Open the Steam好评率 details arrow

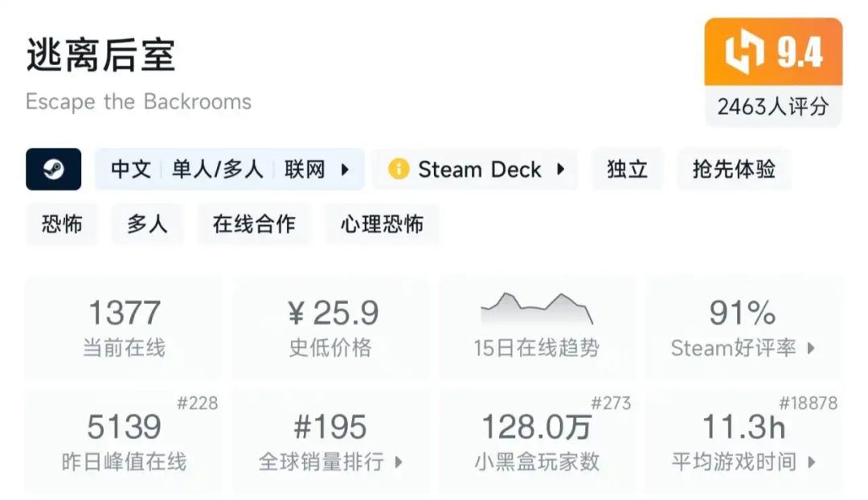pos(811,348)
